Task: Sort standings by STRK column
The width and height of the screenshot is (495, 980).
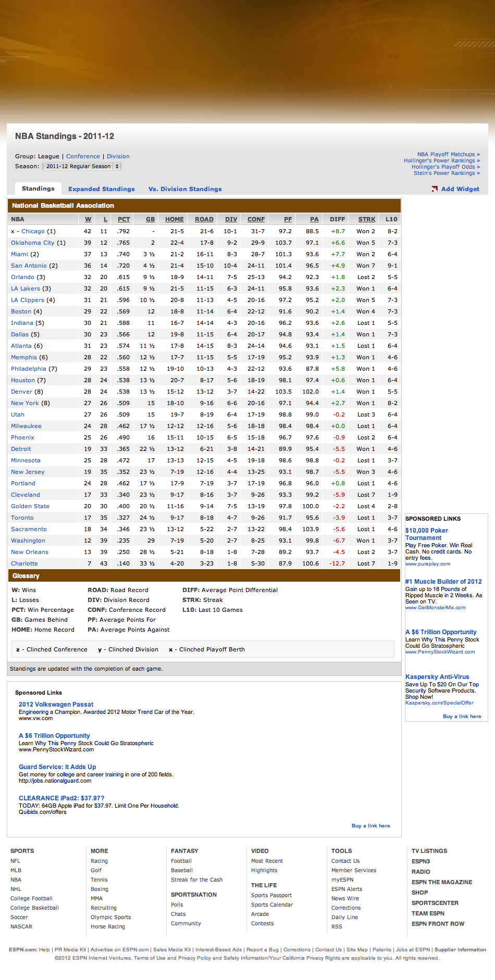Action: pos(366,219)
